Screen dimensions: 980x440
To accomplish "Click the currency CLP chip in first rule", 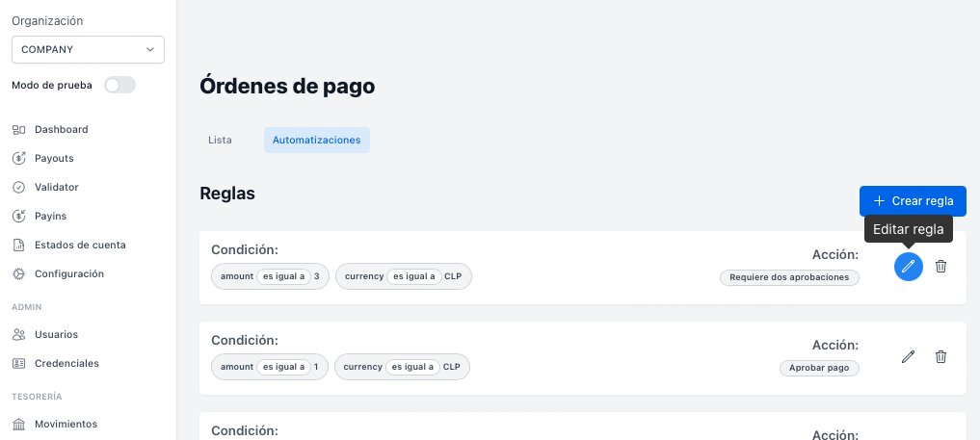I will [404, 276].
